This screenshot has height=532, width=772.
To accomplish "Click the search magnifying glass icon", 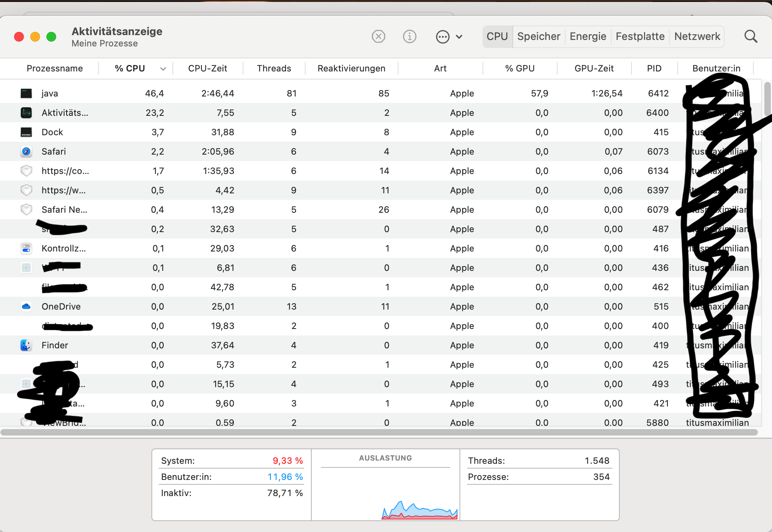I will pos(751,36).
